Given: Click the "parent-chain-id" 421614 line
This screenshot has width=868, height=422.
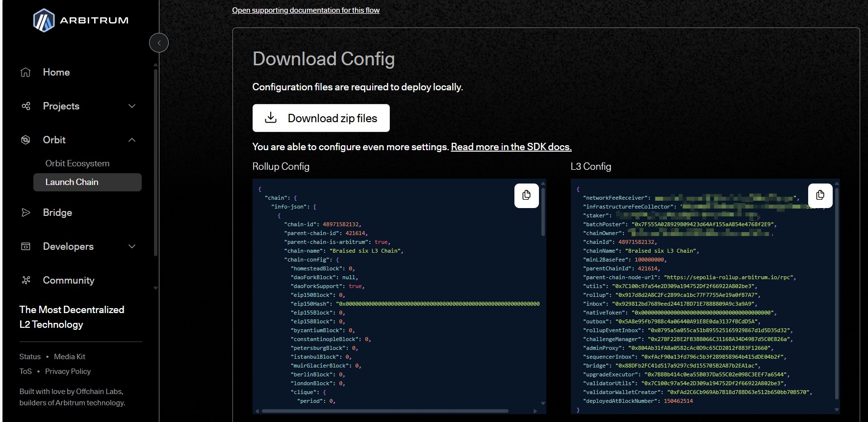Looking at the screenshot, I should 326,233.
